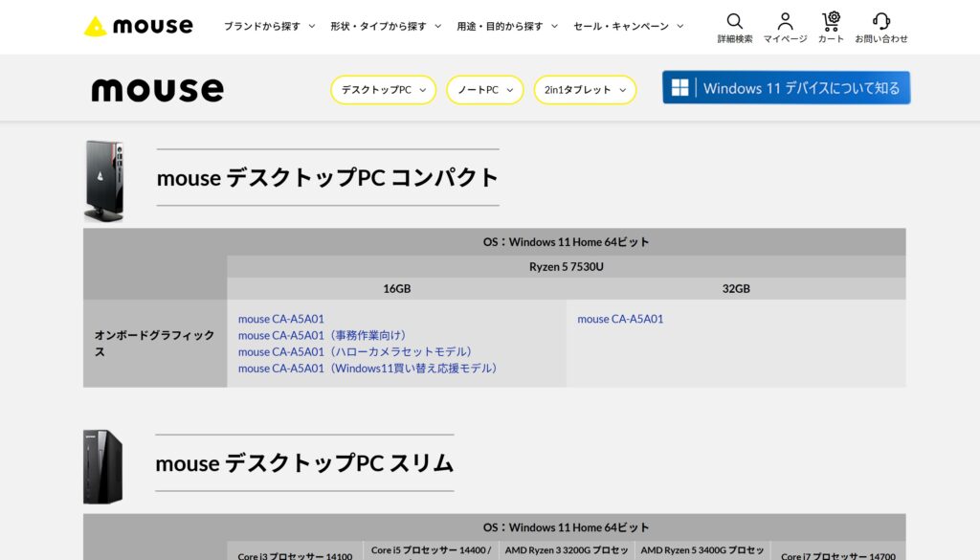Open the ノートPC dropdown
The width and height of the screenshot is (980, 560).
point(483,89)
